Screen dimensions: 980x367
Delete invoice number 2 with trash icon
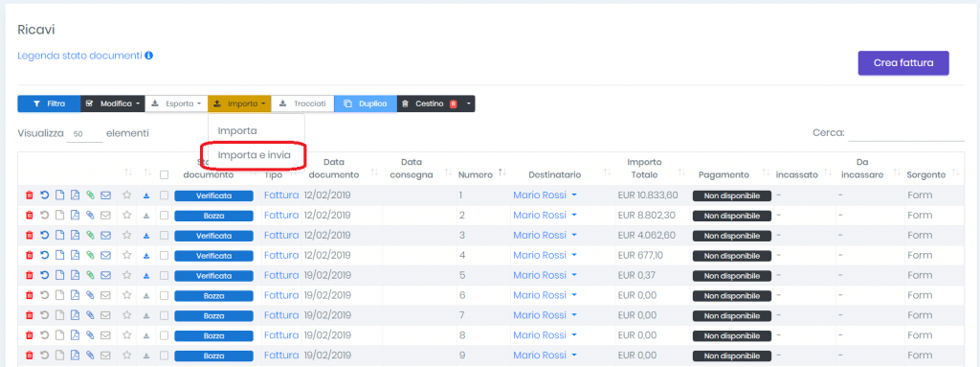point(29,216)
